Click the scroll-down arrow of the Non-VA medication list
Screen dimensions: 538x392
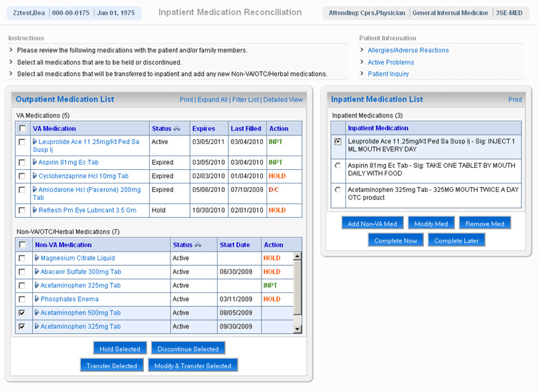pyautogui.click(x=298, y=328)
